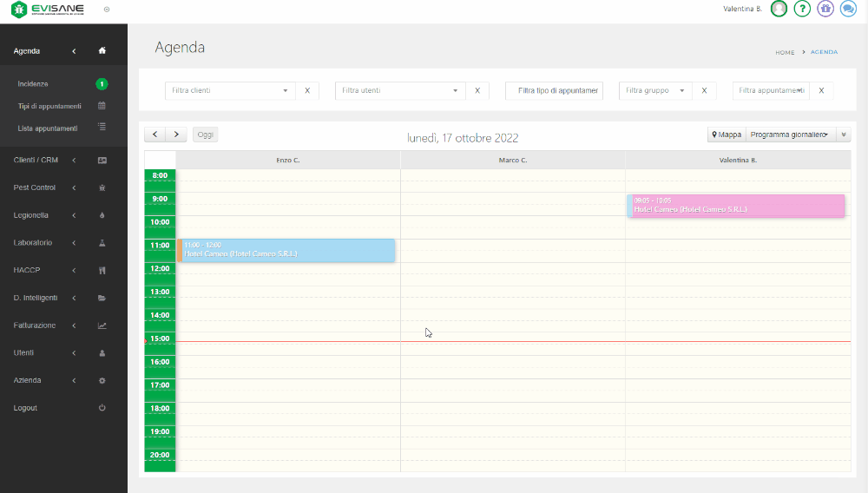Screen dimensions: 868x493
Task: Clear the Filtra clienti filter with X
Action: [307, 90]
